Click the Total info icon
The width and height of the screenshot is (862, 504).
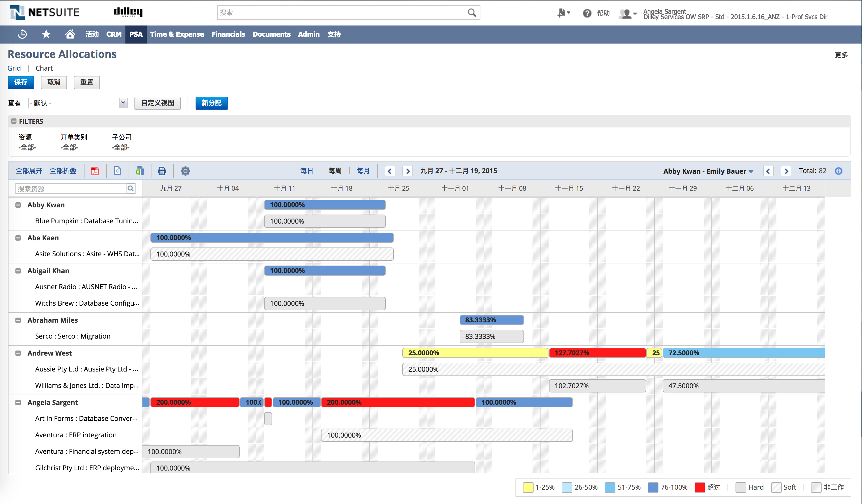pos(838,171)
